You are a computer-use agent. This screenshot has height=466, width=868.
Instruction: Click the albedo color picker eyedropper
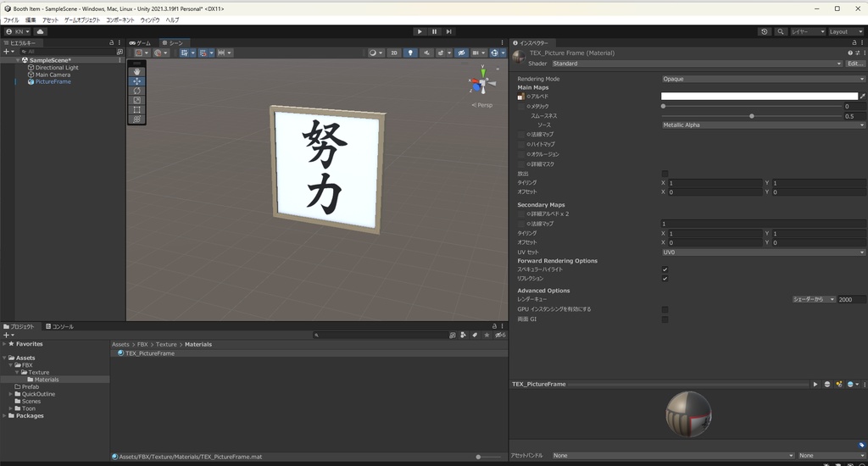click(862, 97)
